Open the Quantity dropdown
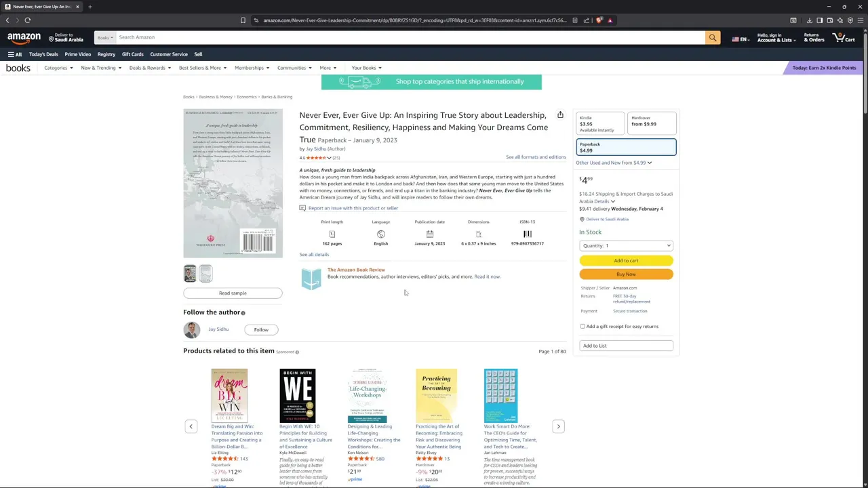This screenshot has height=488, width=868. [x=626, y=245]
